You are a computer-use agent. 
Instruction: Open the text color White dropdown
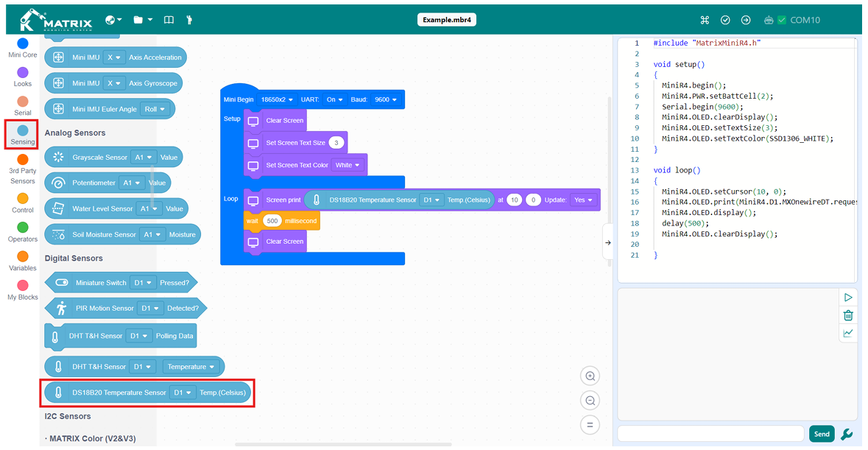(347, 165)
